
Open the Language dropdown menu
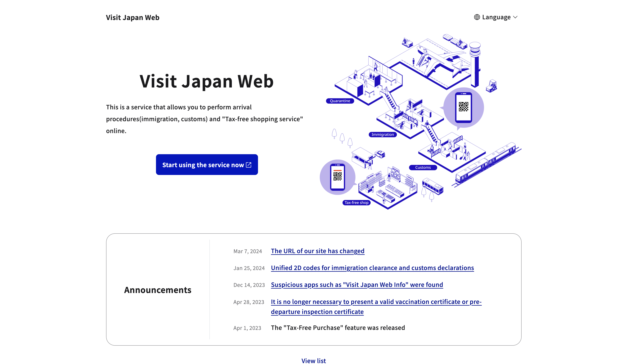point(496,17)
